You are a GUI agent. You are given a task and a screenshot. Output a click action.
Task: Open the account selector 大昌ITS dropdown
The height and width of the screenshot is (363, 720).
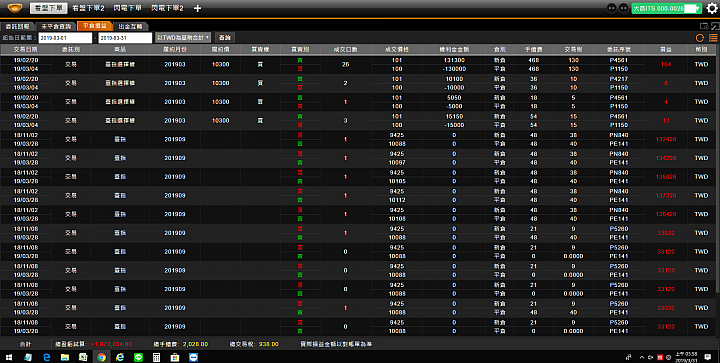666,8
